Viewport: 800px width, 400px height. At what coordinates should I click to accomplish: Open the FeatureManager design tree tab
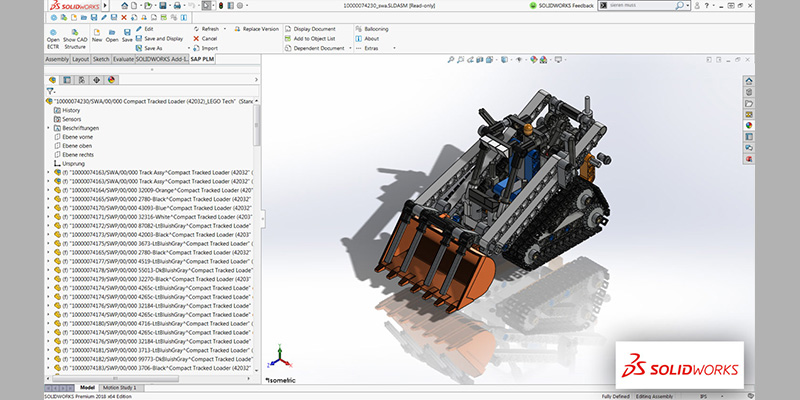click(x=52, y=80)
